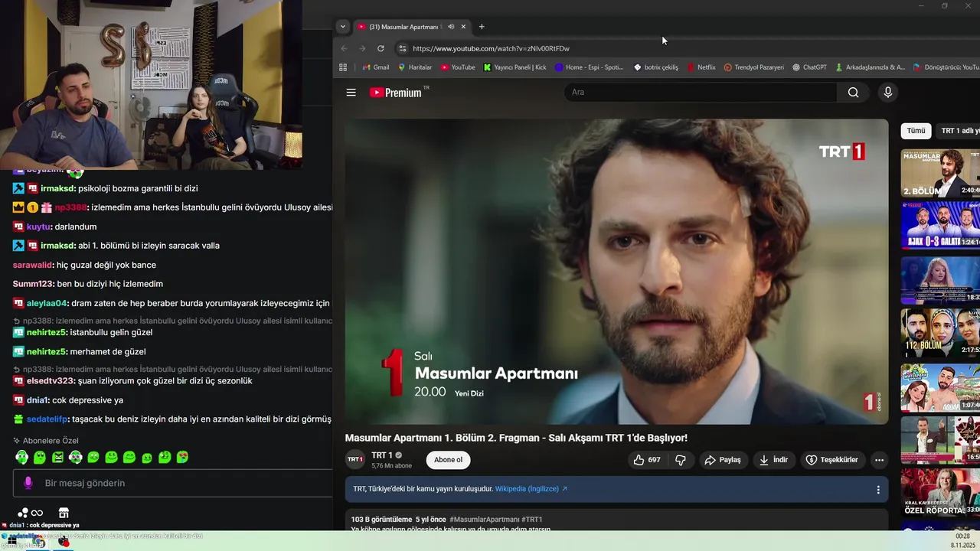Mute the tab via speaker icon
The height and width of the screenshot is (551, 980).
[x=451, y=27]
